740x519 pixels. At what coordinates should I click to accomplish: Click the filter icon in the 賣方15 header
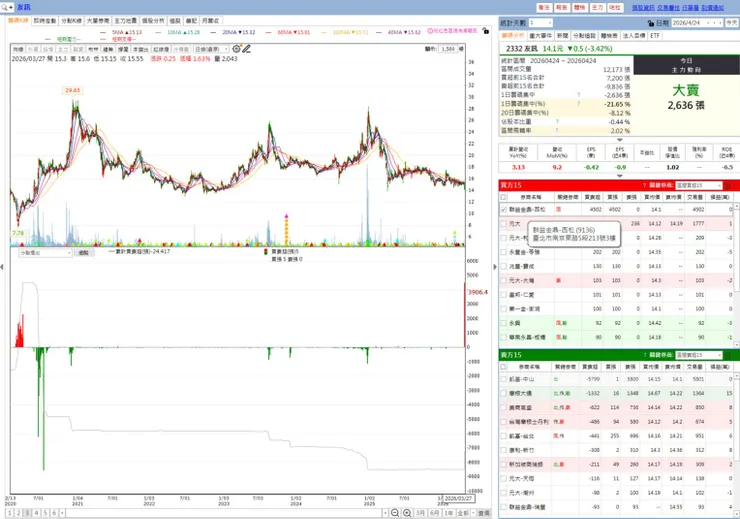727,355
